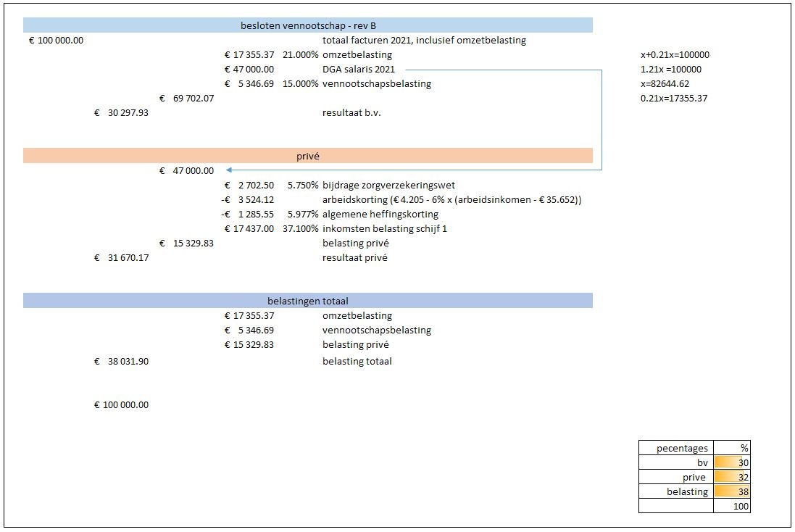
Task: Select the orange 'privé' section header
Action: 308,156
